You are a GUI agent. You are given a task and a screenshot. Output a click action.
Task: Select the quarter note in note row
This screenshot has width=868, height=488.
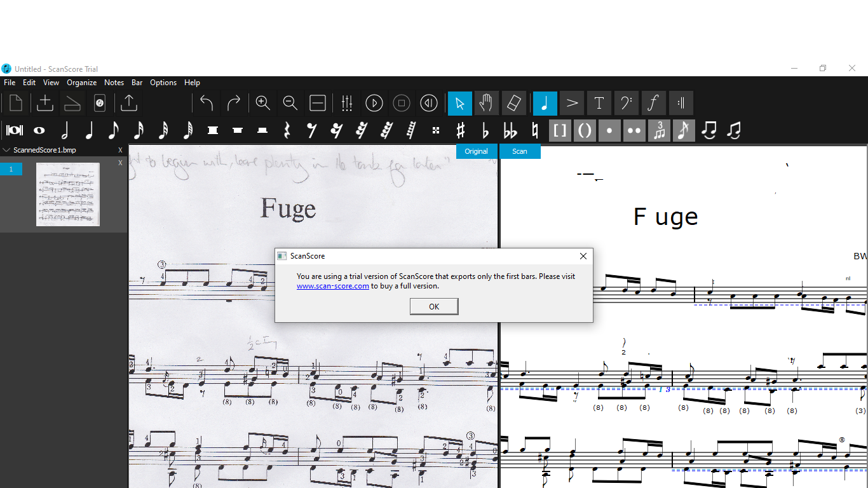point(89,130)
